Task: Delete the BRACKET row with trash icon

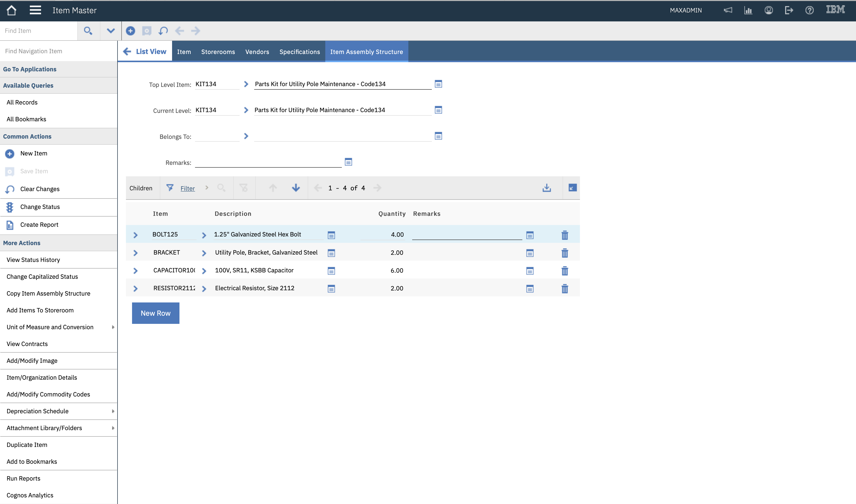Action: [565, 253]
